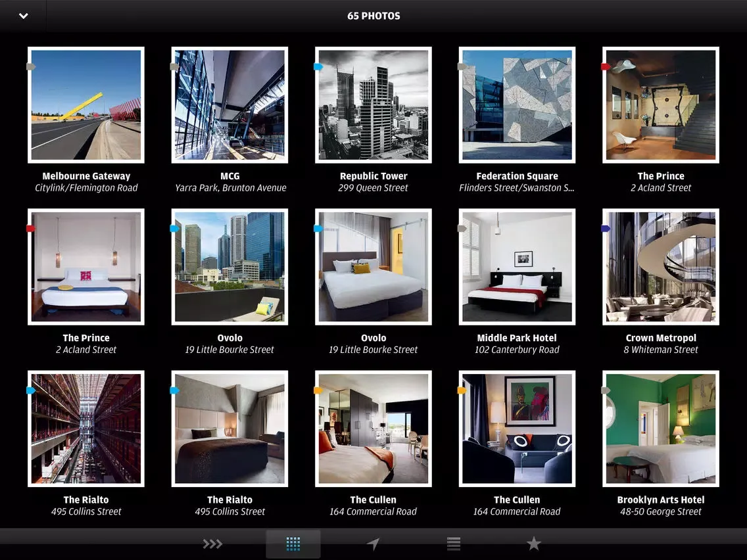The height and width of the screenshot is (560, 747).
Task: Click 'Flinders Street/Swanston S...' address text
Action: (517, 188)
